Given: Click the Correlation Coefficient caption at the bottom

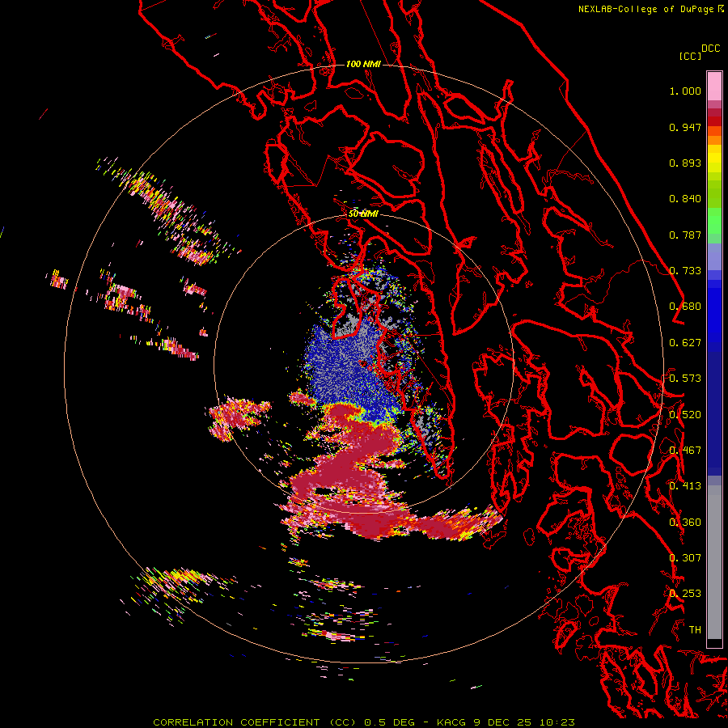Looking at the screenshot, I should pyautogui.click(x=364, y=722).
